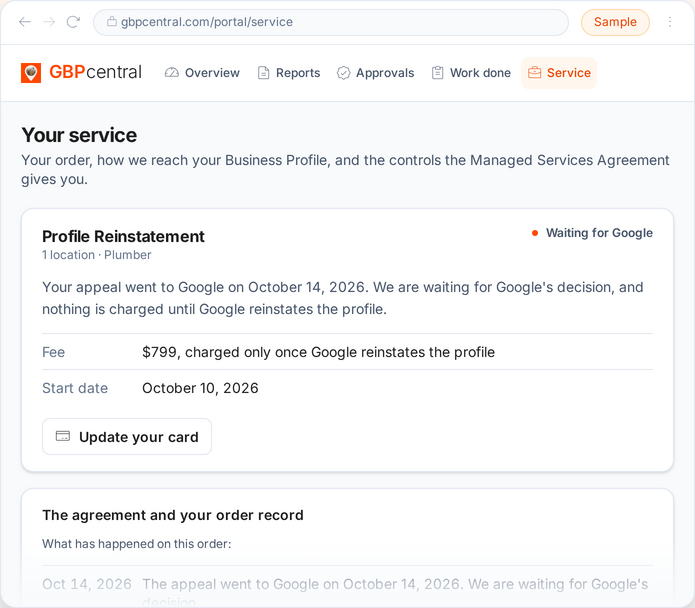The image size is (695, 608).
Task: Click the credit card icon in Update your card
Action: 62,436
